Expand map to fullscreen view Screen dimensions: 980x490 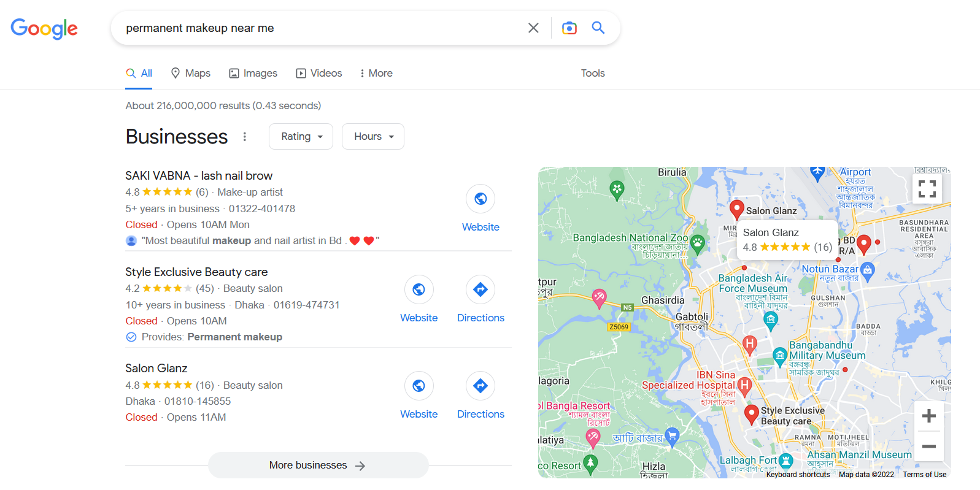click(927, 189)
